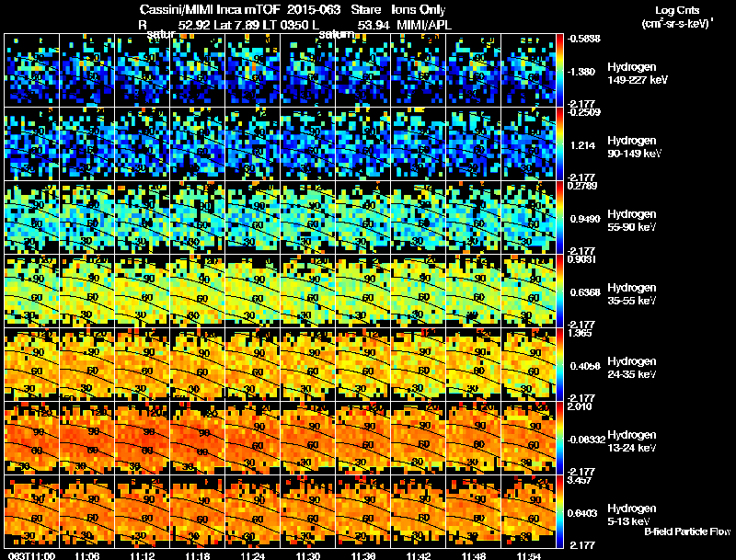Click the Hydrogen 13-24 keV row label
The height and width of the screenshot is (560, 736).
(x=632, y=441)
